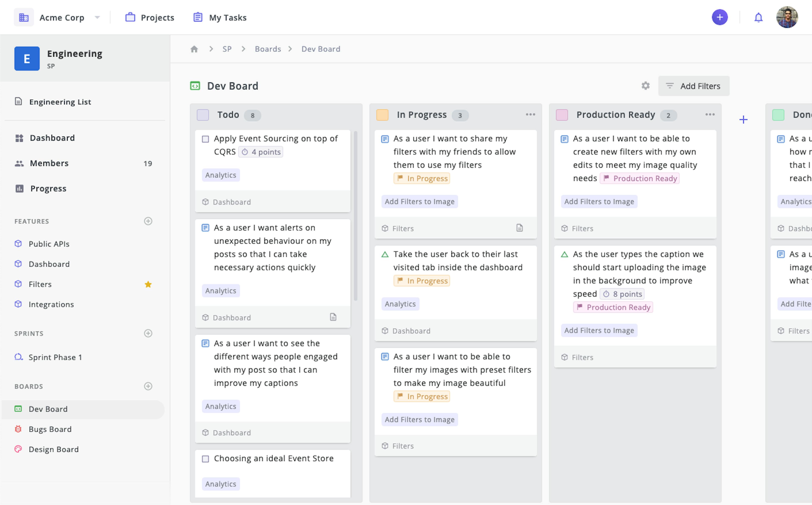Click the 4 points estimate badge

point(261,152)
